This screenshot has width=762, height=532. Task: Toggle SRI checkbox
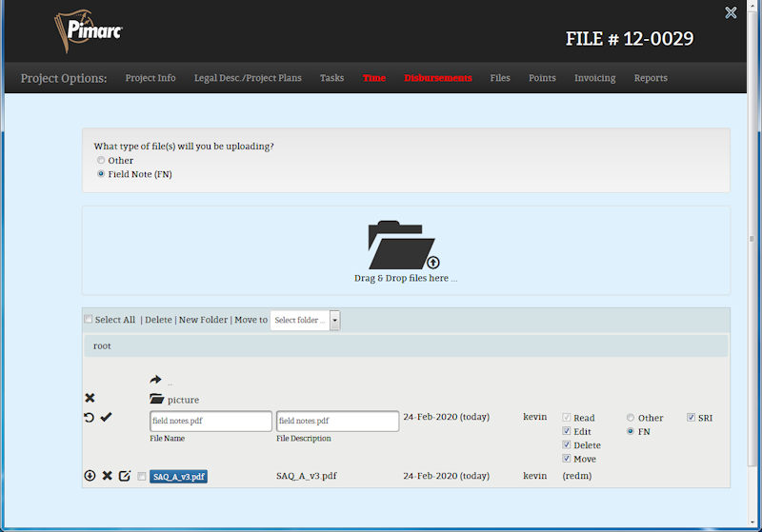[691, 417]
